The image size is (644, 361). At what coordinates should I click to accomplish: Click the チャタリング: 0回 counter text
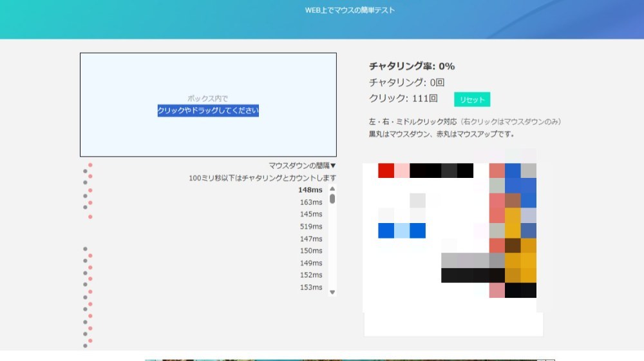pos(406,83)
